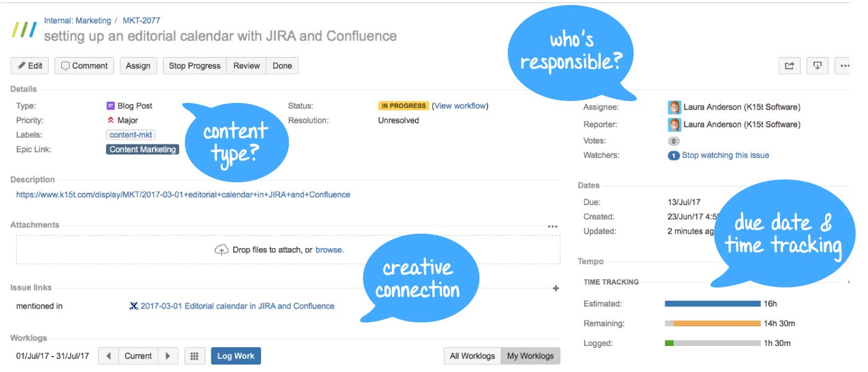Open the worklog calendar grid view
This screenshot has height=372, width=868.
pos(194,356)
